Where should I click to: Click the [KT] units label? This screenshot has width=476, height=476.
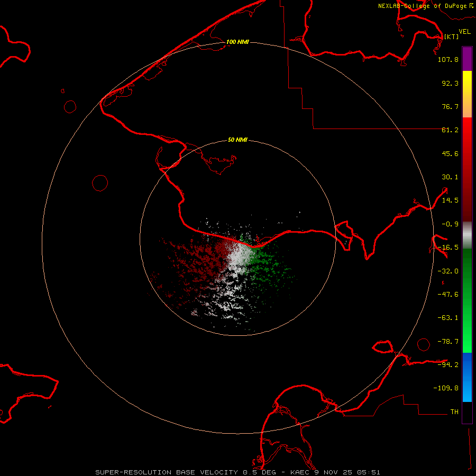tap(452, 36)
